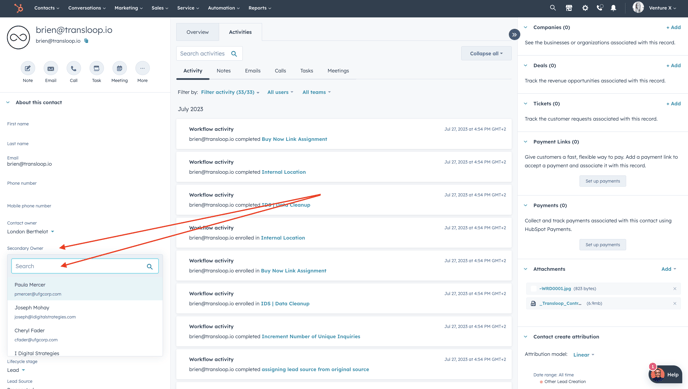This screenshot has height=389, width=688.
Task: Open Filter activity (33/33) dropdown
Action: (x=230, y=92)
